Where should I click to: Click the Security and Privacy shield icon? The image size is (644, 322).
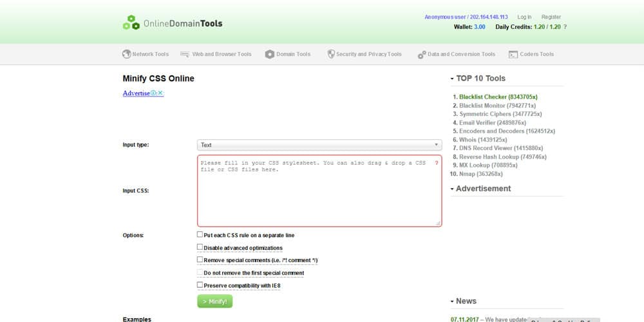click(331, 54)
